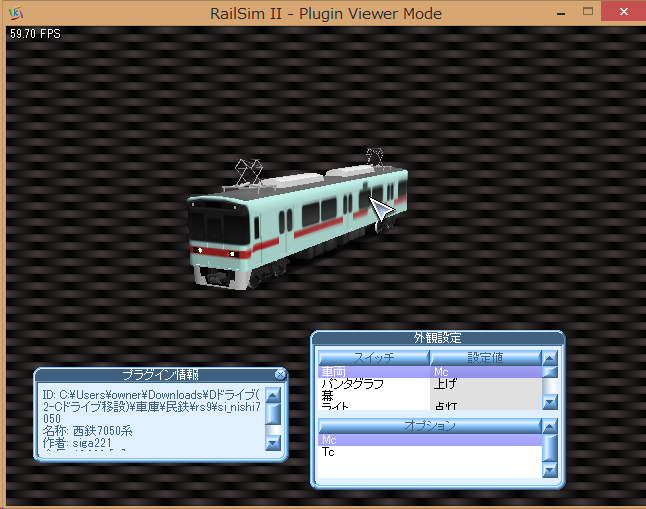The width and height of the screenshot is (646, 509).
Task: Click the RailSim II app icon in title bar
Action: pos(16,13)
